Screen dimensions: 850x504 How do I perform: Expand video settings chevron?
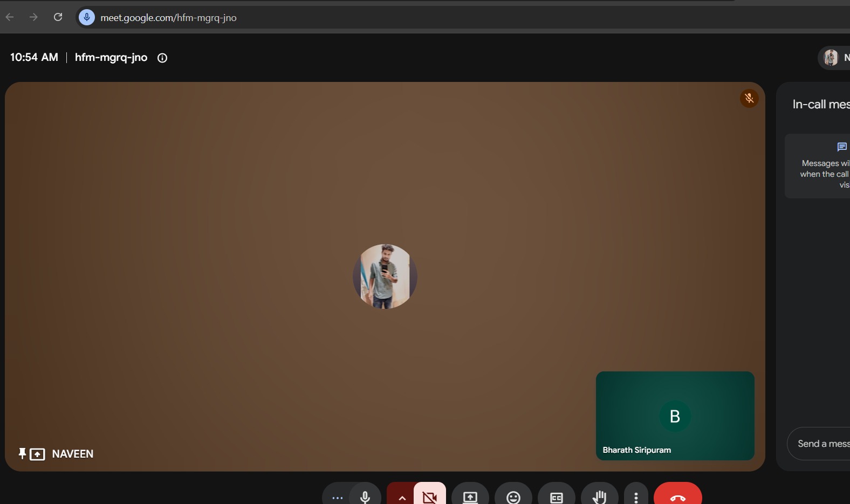click(402, 498)
